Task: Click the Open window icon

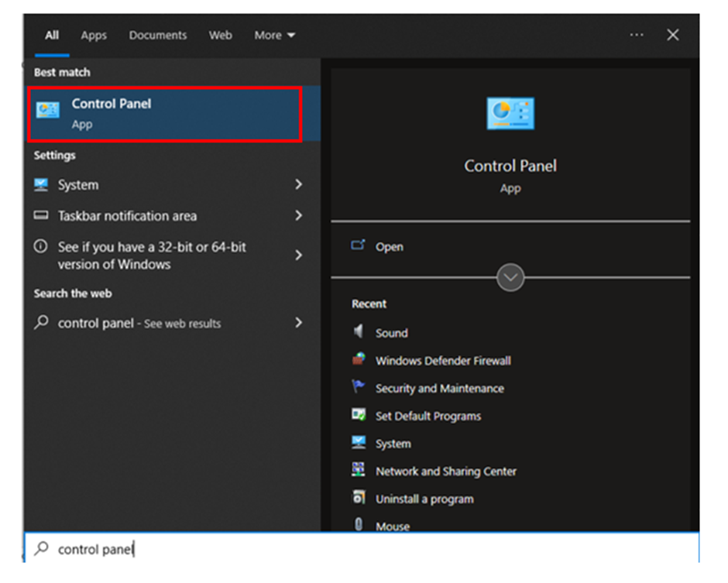Action: click(358, 245)
